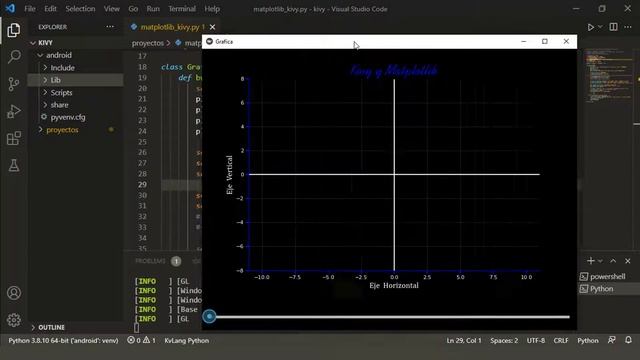Open the Accounts menu icon

point(13,293)
